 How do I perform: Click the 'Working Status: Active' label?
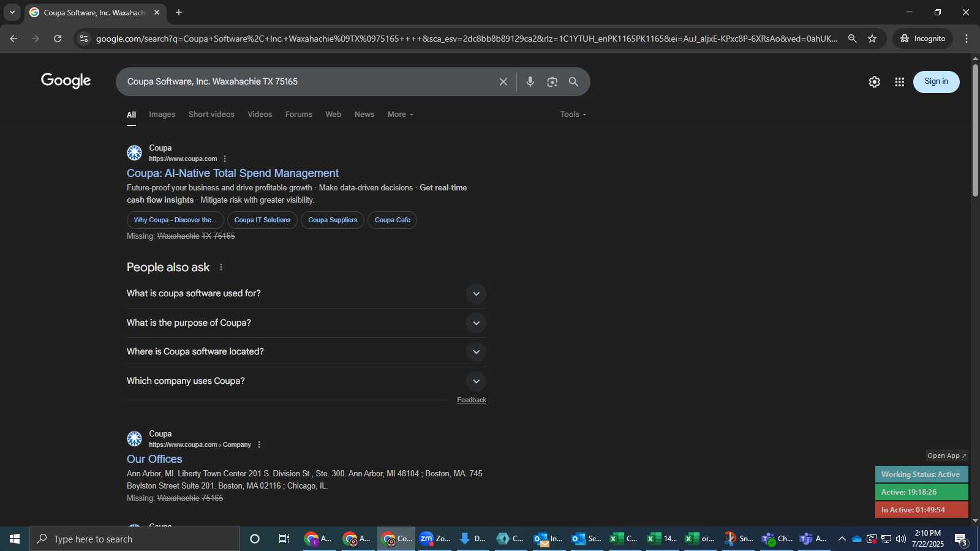[921, 474]
